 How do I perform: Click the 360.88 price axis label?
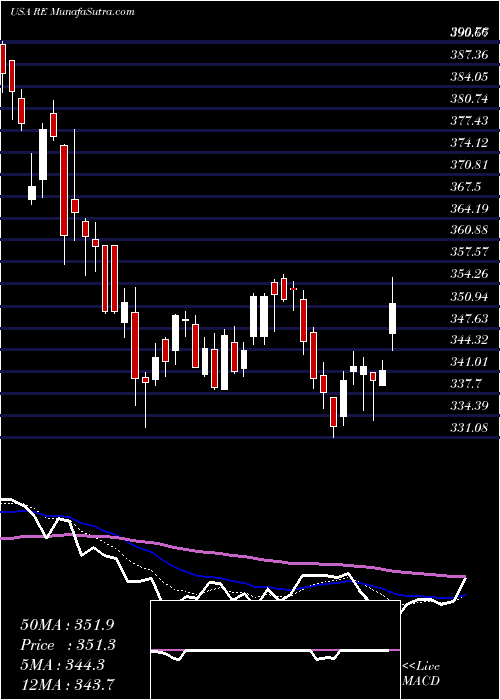click(x=469, y=230)
